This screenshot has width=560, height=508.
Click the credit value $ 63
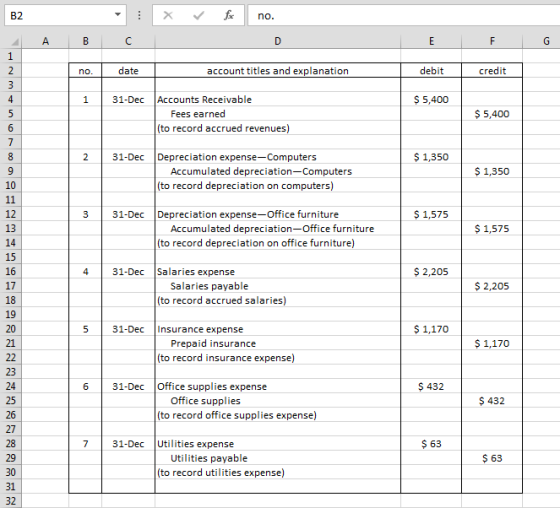(x=492, y=458)
